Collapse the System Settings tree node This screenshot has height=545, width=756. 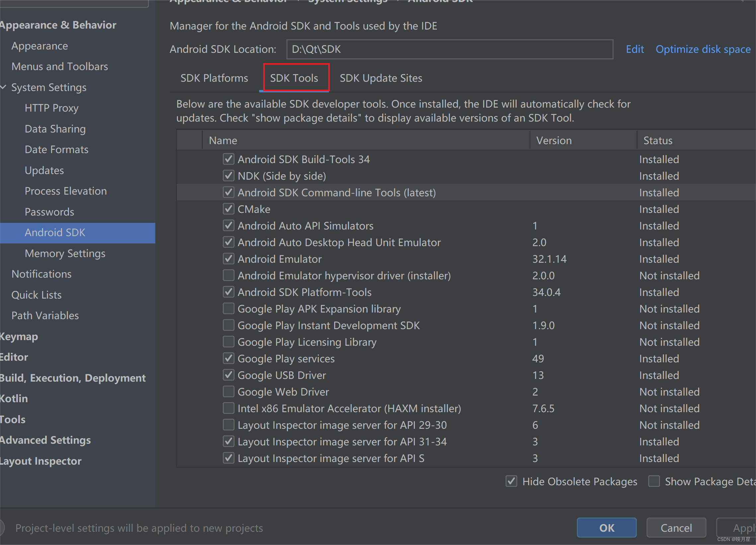click(4, 87)
